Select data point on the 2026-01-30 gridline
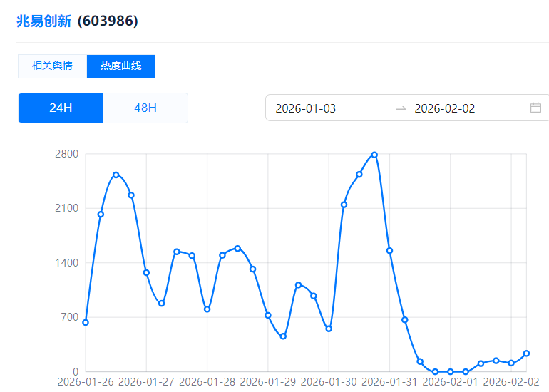Viewport: 549px width, 392px height. pos(329,329)
